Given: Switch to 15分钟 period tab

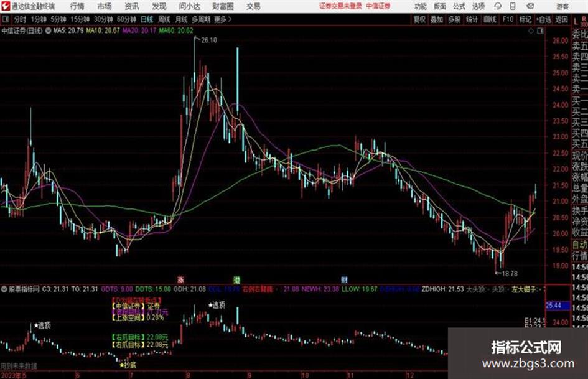Looking at the screenshot, I should (x=80, y=19).
